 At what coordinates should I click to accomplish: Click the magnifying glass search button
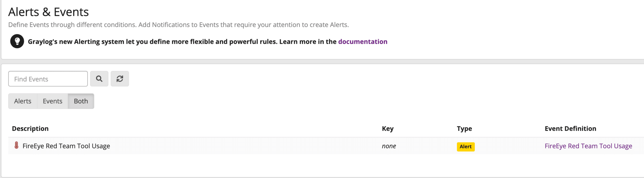click(x=99, y=79)
